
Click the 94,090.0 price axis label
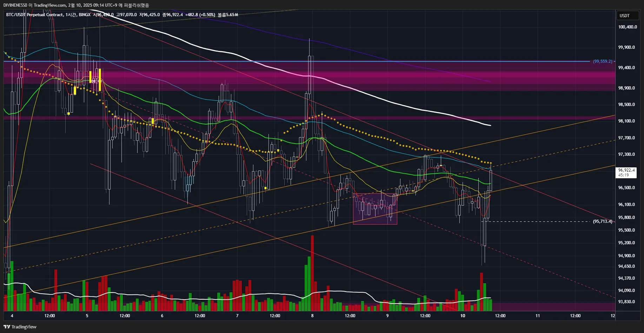[x=626, y=291]
